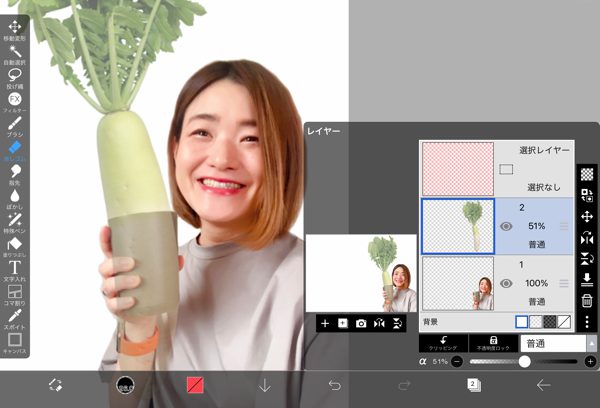Select the Transform move tool
This screenshot has width=600, height=408.
tap(15, 26)
